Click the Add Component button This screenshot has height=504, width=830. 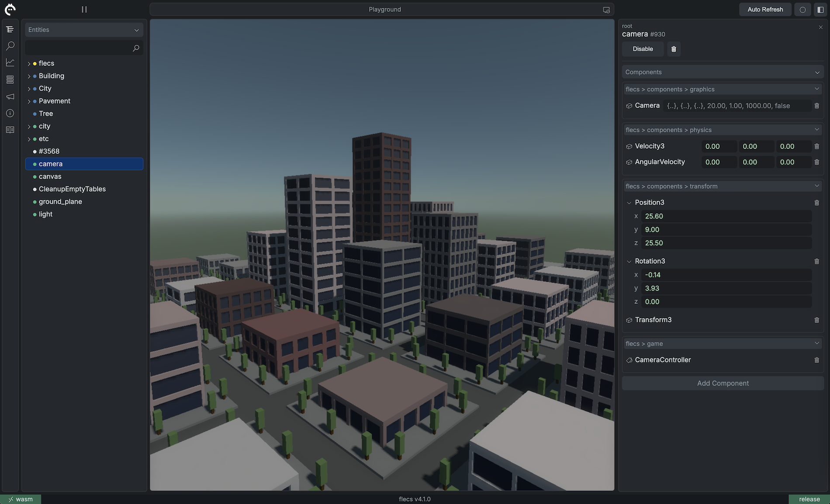tap(722, 383)
